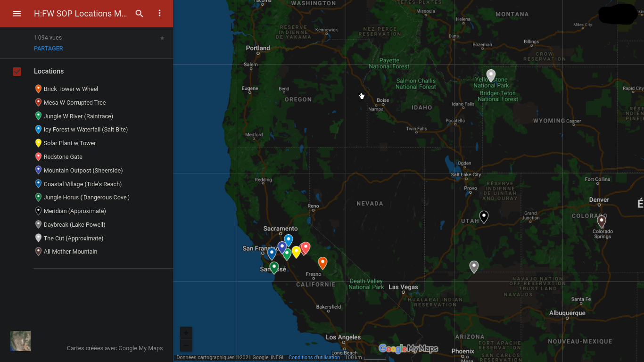Select Jungle Horus ('Dangerous Cove') entry
Screen dimensions: 644x362
[x=87, y=197]
